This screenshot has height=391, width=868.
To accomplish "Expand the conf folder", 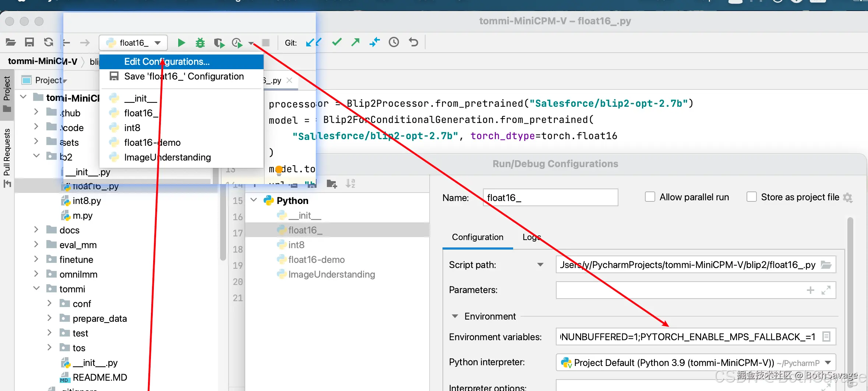I will tap(49, 303).
